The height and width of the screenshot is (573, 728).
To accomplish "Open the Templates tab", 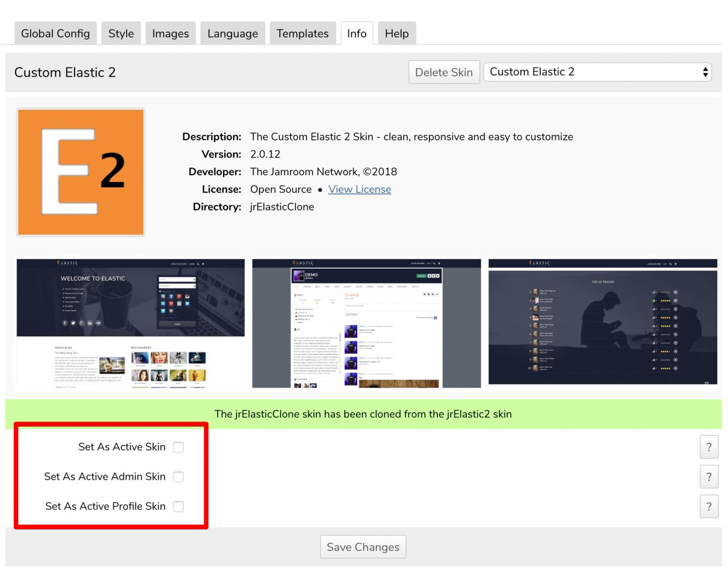I will click(302, 34).
